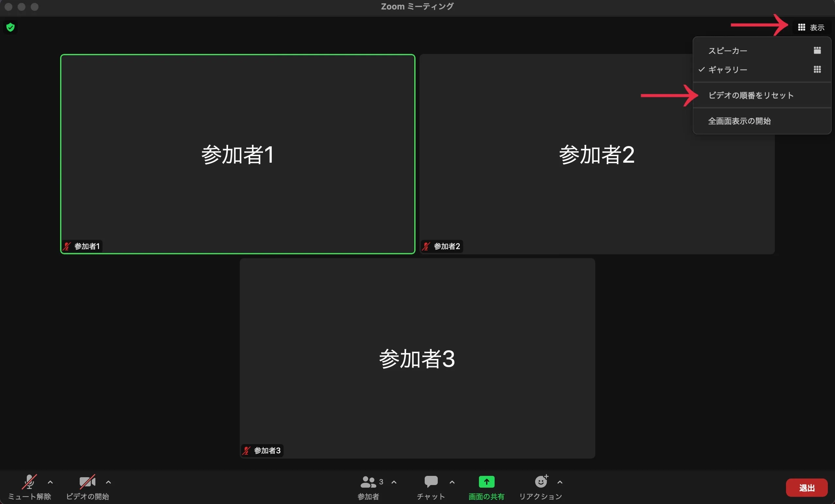Screen dimensions: 835x504
Task: Expand the participants options chevron
Action: point(394,482)
